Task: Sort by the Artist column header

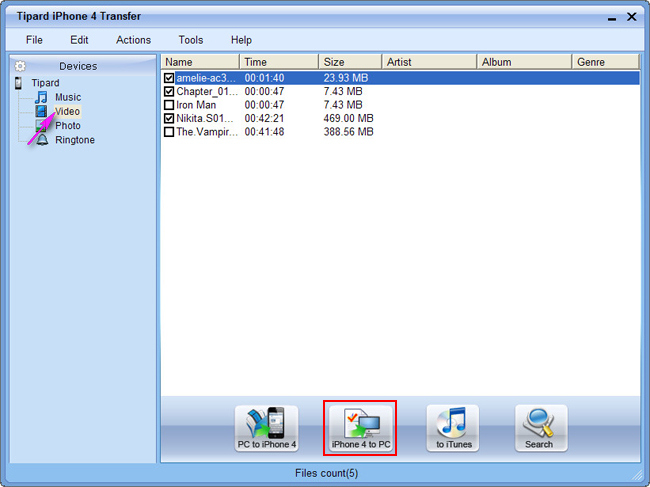Action: (429, 62)
